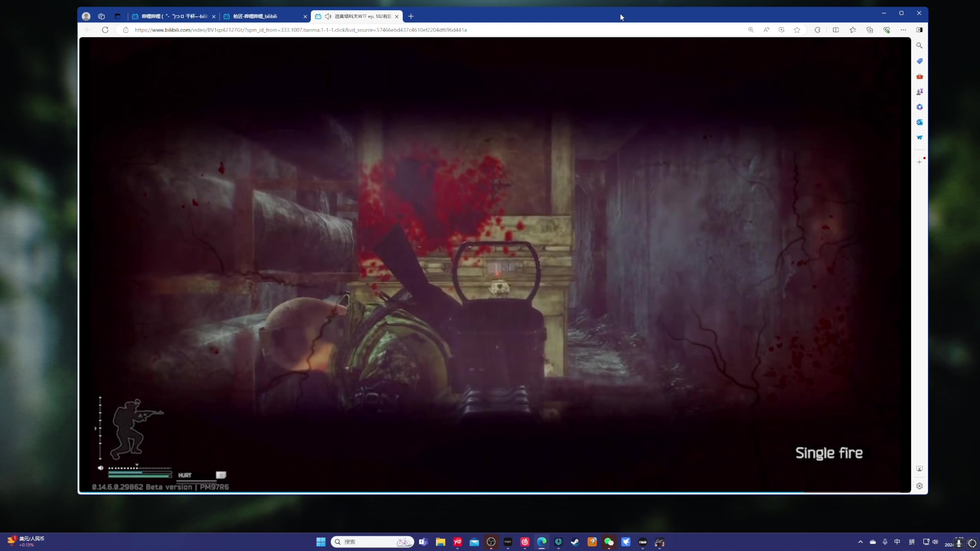Toggle the Edge sidebar visibility button
Screen dimensions: 980x551
click(919, 30)
